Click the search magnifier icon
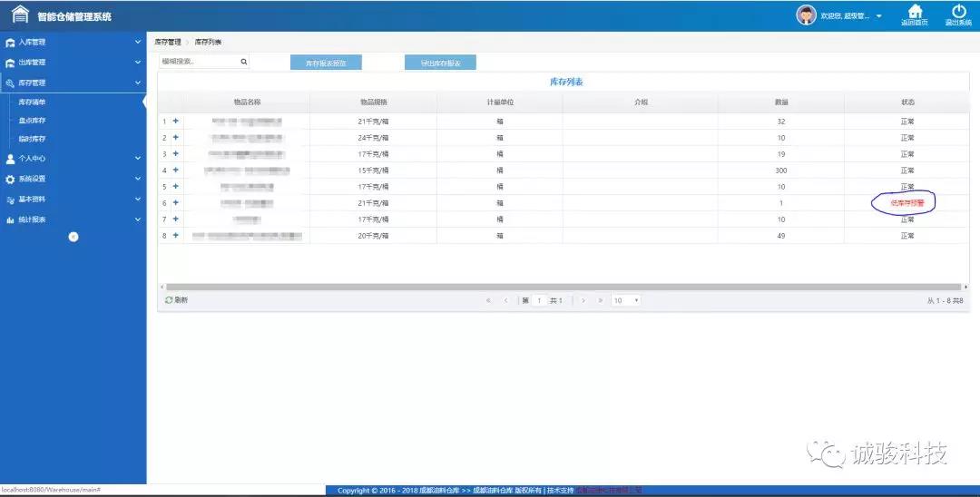This screenshot has height=497, width=980. pyautogui.click(x=244, y=62)
